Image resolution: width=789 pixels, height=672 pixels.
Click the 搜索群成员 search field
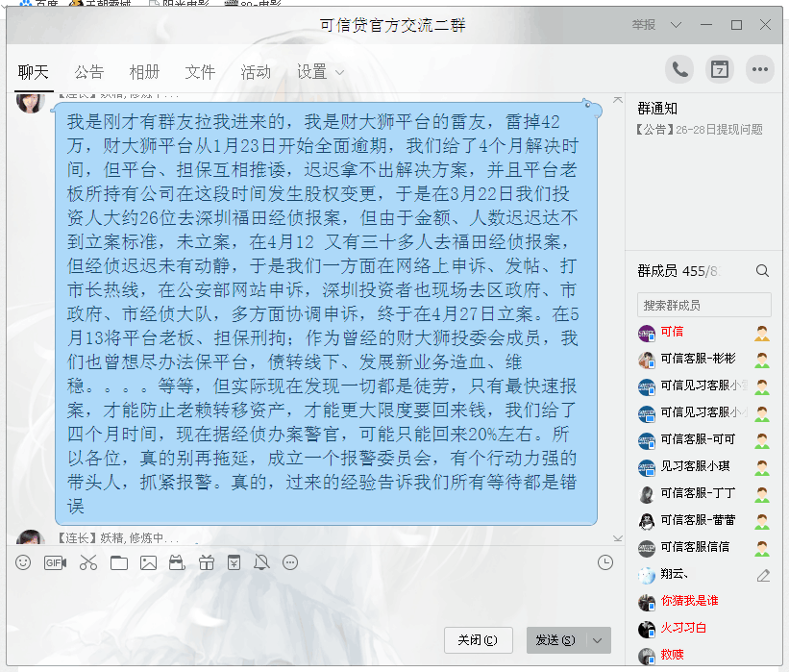(704, 305)
